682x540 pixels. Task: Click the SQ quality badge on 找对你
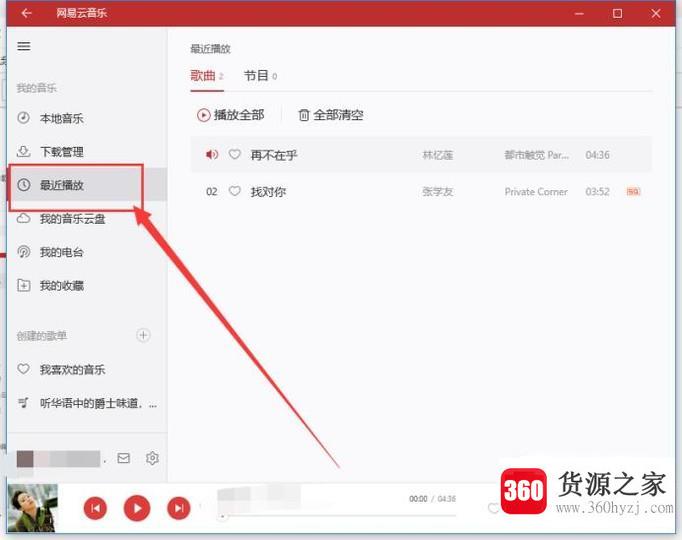[x=633, y=192]
